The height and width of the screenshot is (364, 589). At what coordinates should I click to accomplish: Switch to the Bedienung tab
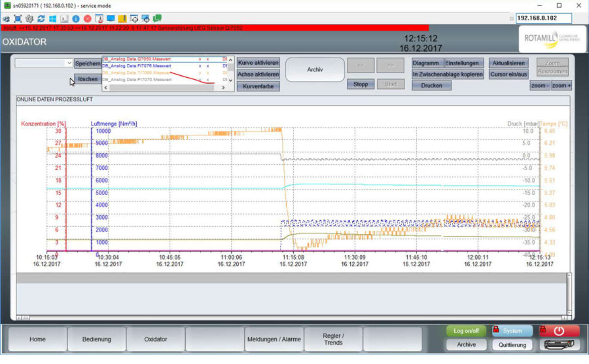pyautogui.click(x=97, y=339)
